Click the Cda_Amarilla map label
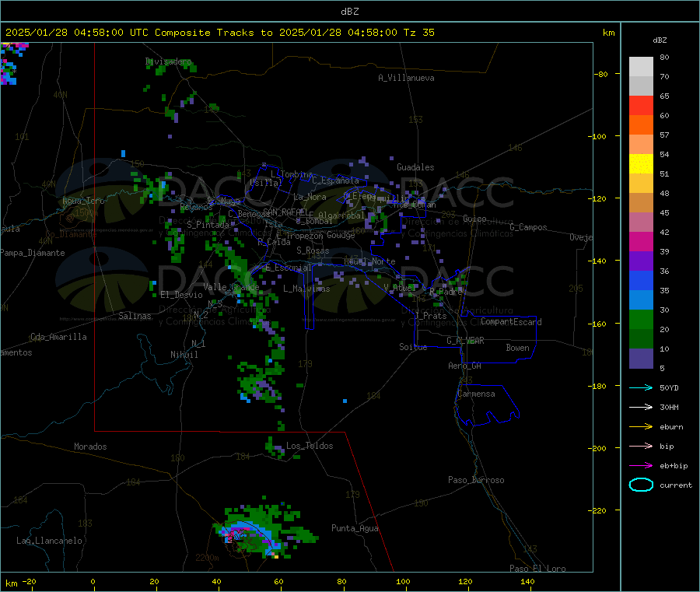 click(58, 337)
